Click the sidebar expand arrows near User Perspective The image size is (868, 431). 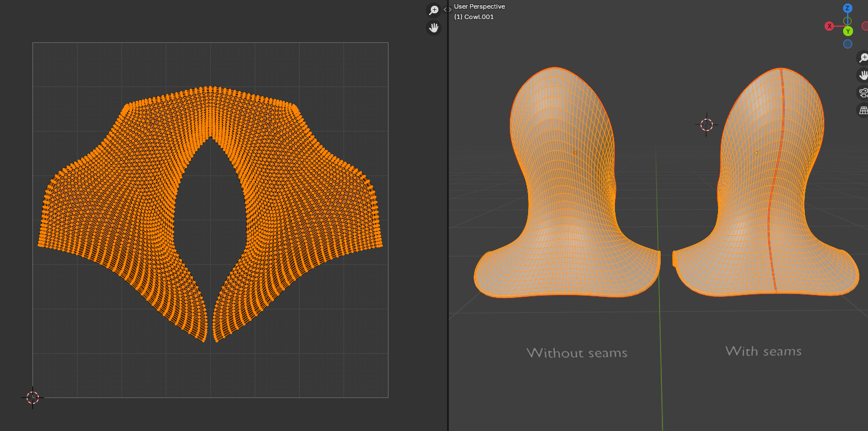point(448,9)
